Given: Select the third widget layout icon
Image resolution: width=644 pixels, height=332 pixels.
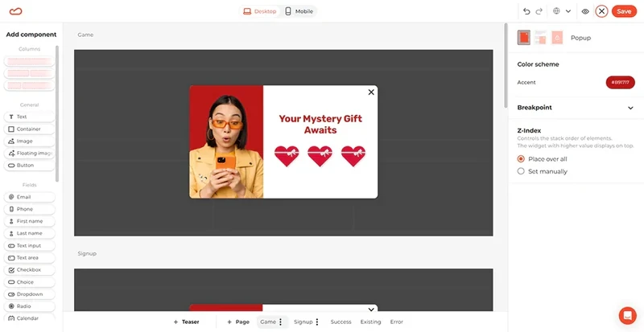Looking at the screenshot, I should pyautogui.click(x=557, y=38).
